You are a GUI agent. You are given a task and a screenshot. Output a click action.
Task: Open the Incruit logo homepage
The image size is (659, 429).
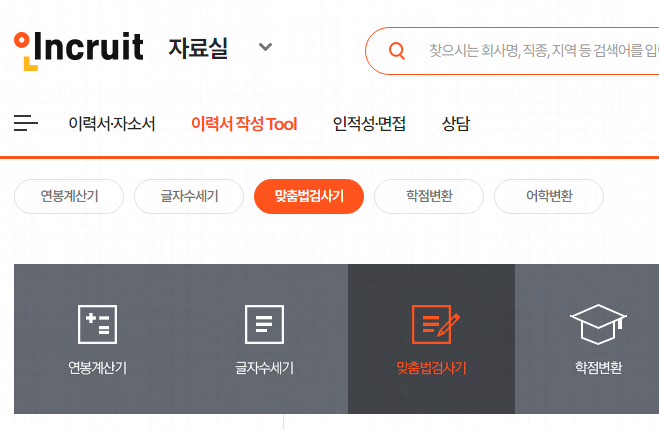coord(79,50)
